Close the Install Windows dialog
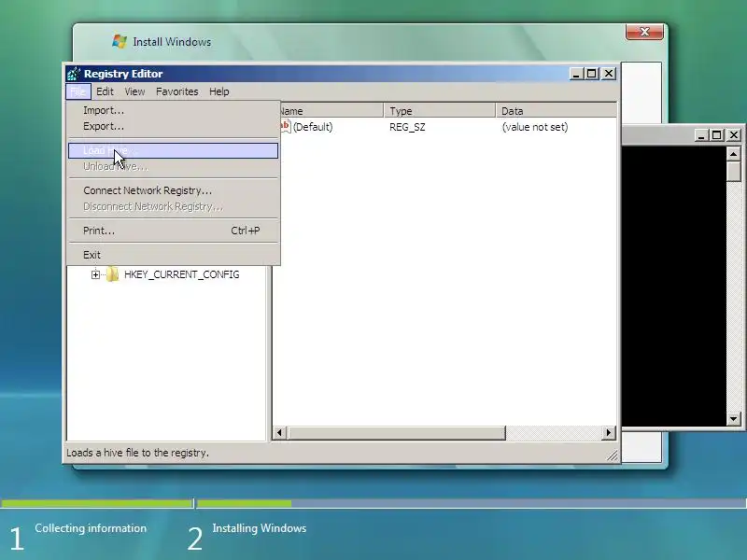The image size is (747, 560). [x=644, y=32]
